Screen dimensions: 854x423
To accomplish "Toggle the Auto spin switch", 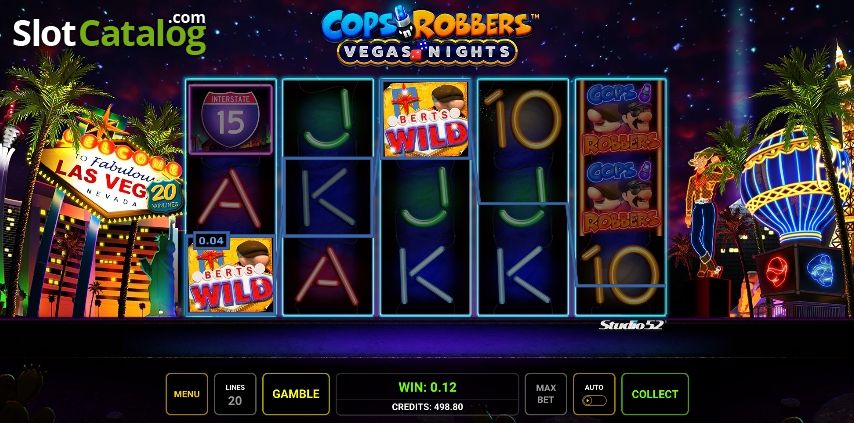I will [594, 401].
